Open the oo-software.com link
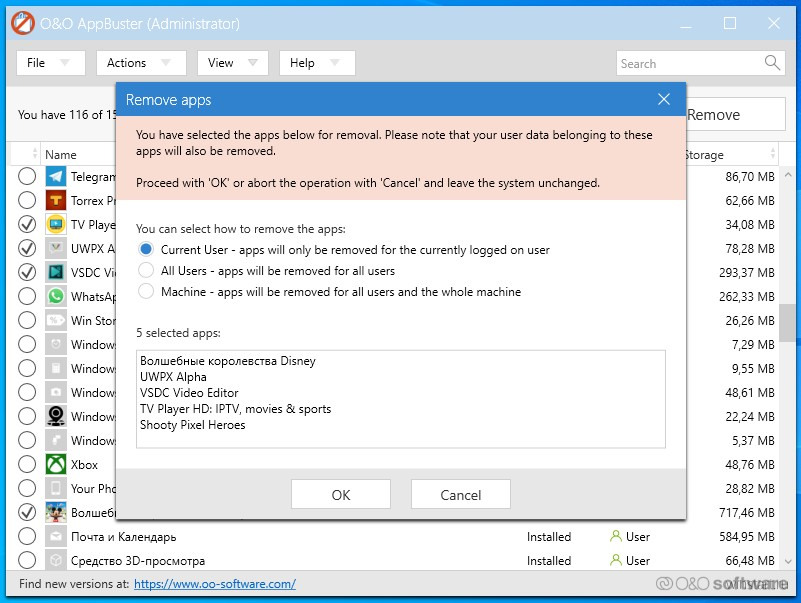 click(215, 584)
